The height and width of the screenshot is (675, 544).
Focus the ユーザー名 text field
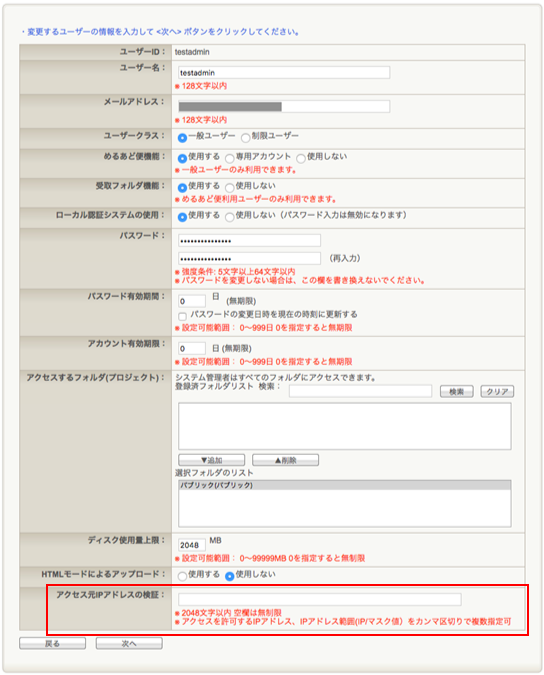point(284,72)
